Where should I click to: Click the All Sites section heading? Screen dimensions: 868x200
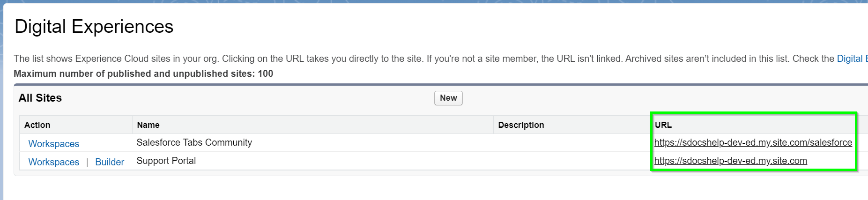[40, 98]
